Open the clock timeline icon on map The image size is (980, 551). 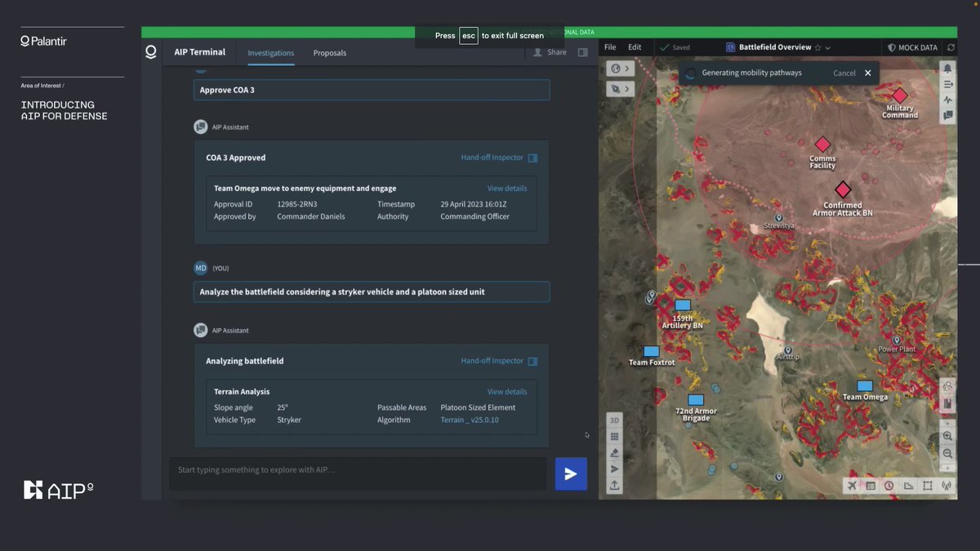pyautogui.click(x=889, y=486)
